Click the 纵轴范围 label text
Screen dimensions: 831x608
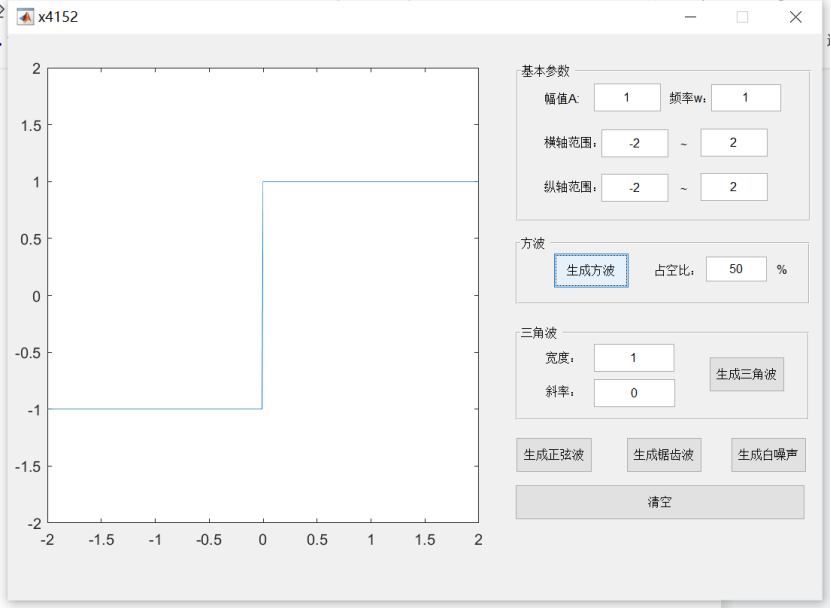click(570, 187)
